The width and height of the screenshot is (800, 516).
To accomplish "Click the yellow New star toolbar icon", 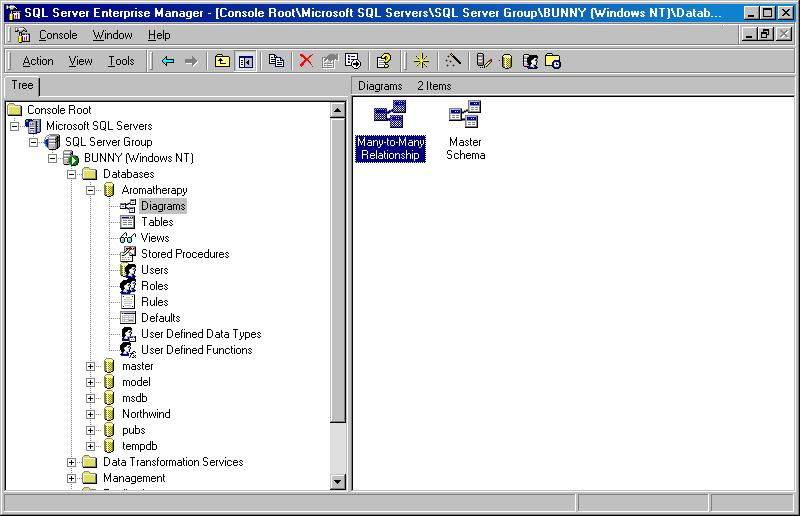I will point(421,61).
